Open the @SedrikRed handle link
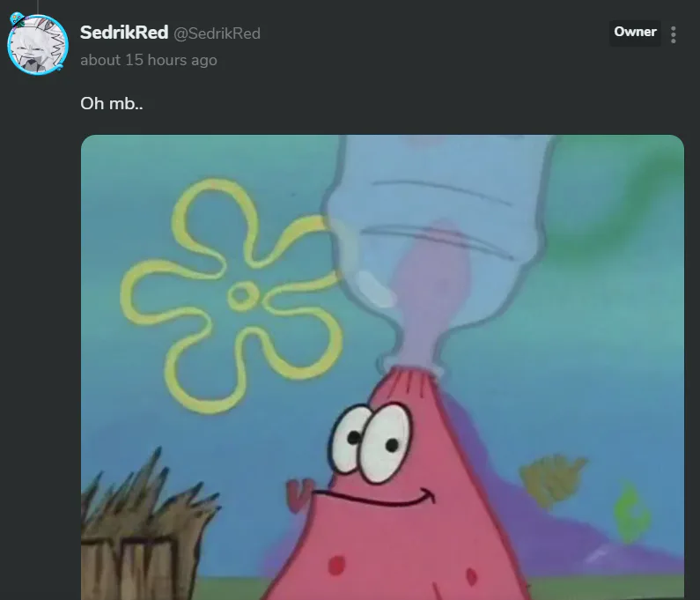Image resolution: width=700 pixels, height=600 pixels. 217,33
